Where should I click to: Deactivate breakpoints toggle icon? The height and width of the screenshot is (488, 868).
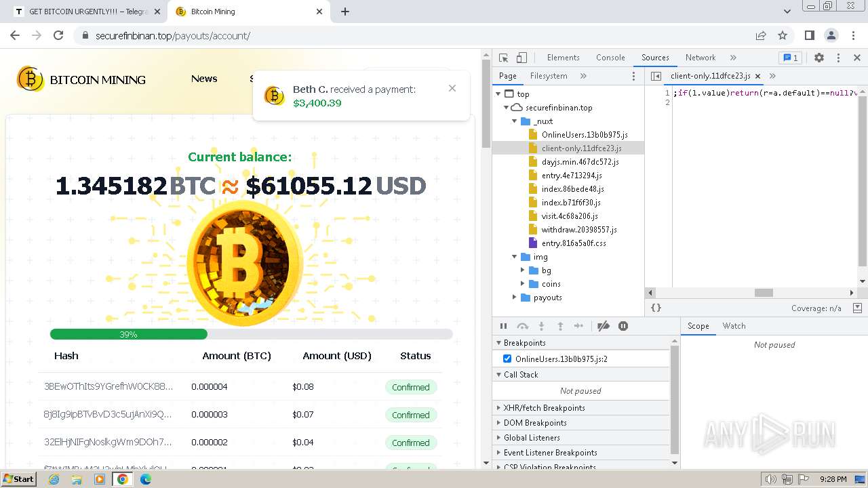604,326
